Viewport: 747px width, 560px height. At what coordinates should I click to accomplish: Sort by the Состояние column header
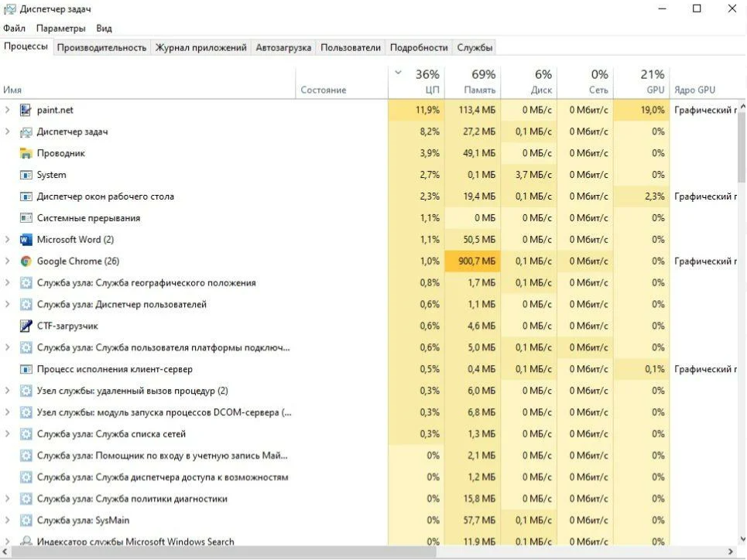[x=342, y=82]
